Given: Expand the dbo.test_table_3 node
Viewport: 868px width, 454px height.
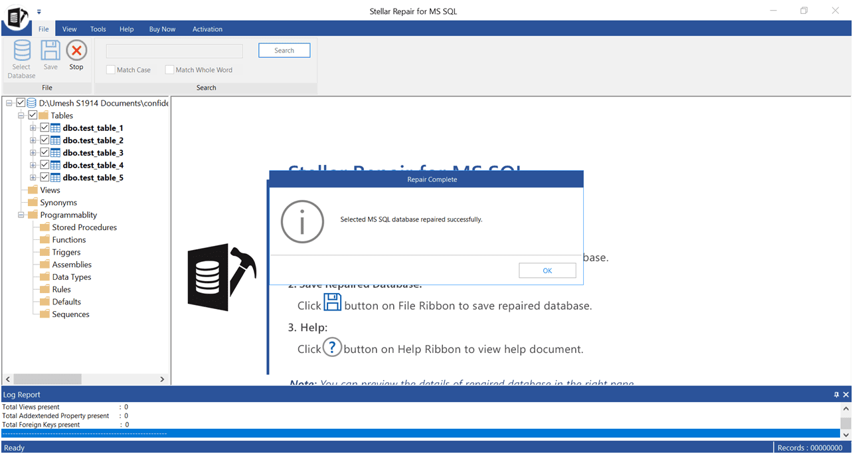Looking at the screenshot, I should click(33, 153).
